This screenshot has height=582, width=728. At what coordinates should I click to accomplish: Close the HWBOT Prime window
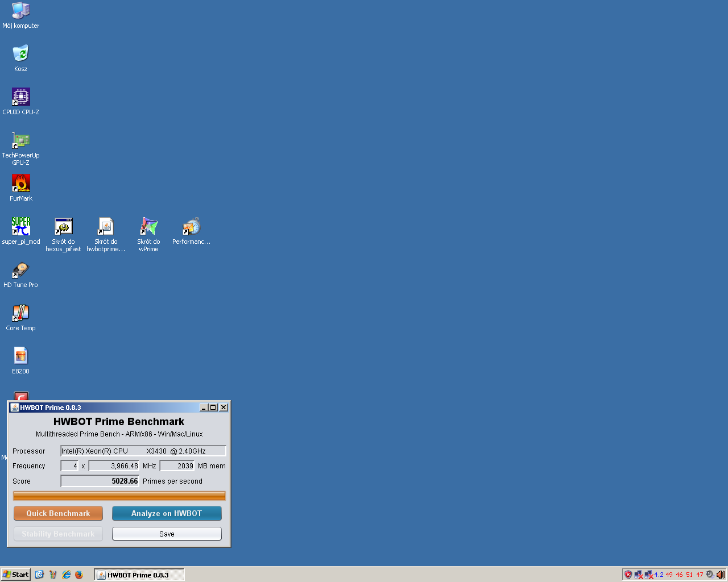tap(224, 408)
